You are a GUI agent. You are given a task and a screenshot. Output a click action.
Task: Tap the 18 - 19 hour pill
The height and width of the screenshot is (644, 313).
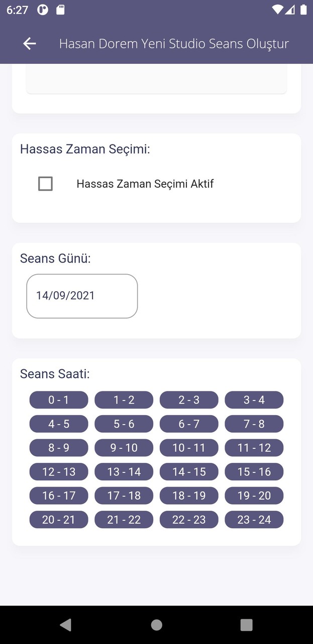click(x=189, y=496)
